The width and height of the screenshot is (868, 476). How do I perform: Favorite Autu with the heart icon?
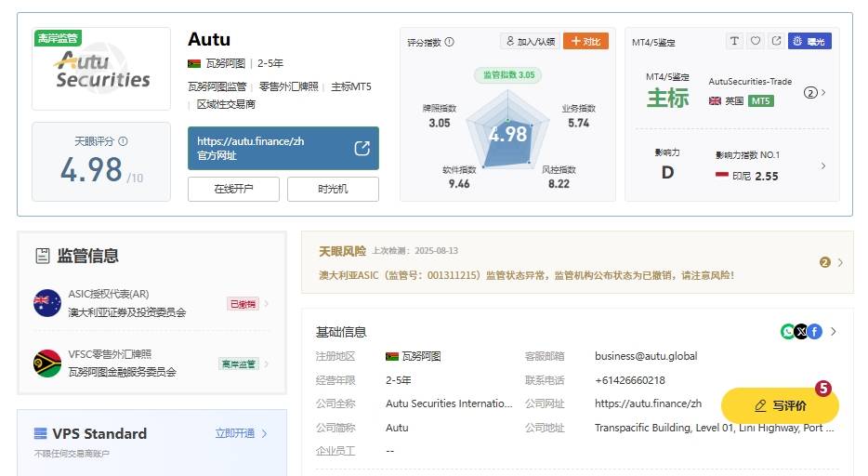coord(755,41)
